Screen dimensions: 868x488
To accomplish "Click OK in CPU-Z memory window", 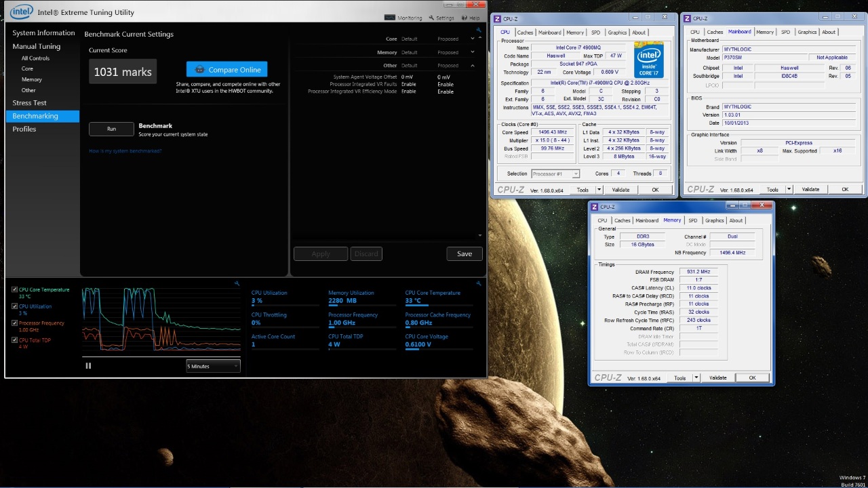I will point(752,378).
